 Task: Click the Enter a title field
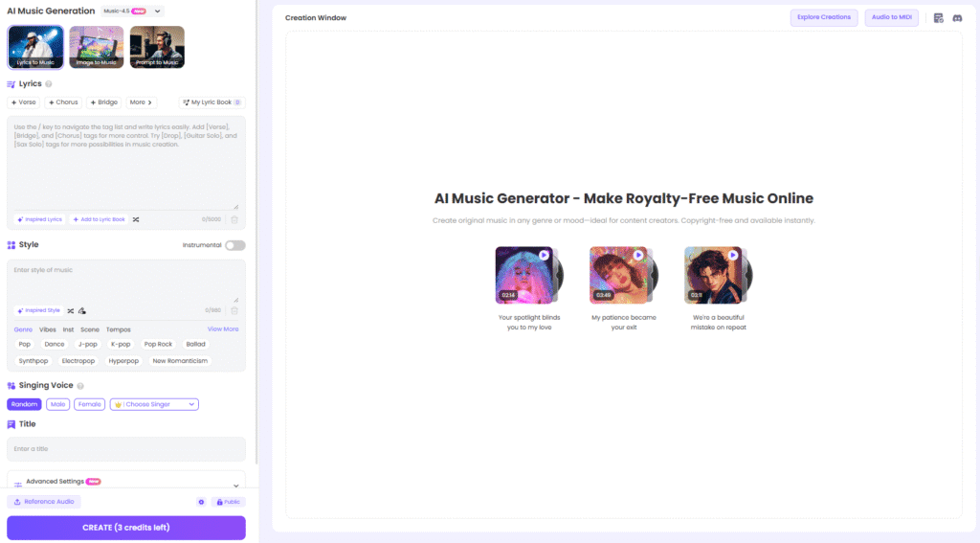(x=126, y=449)
